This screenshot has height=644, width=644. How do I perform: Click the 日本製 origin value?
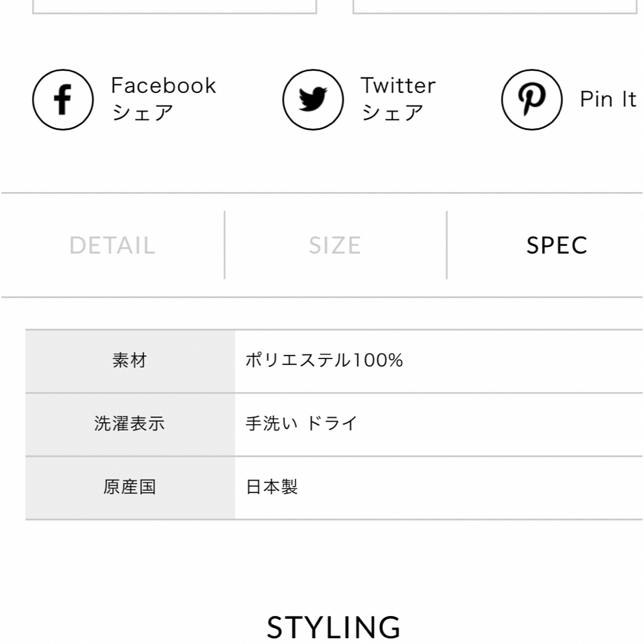pos(271,487)
